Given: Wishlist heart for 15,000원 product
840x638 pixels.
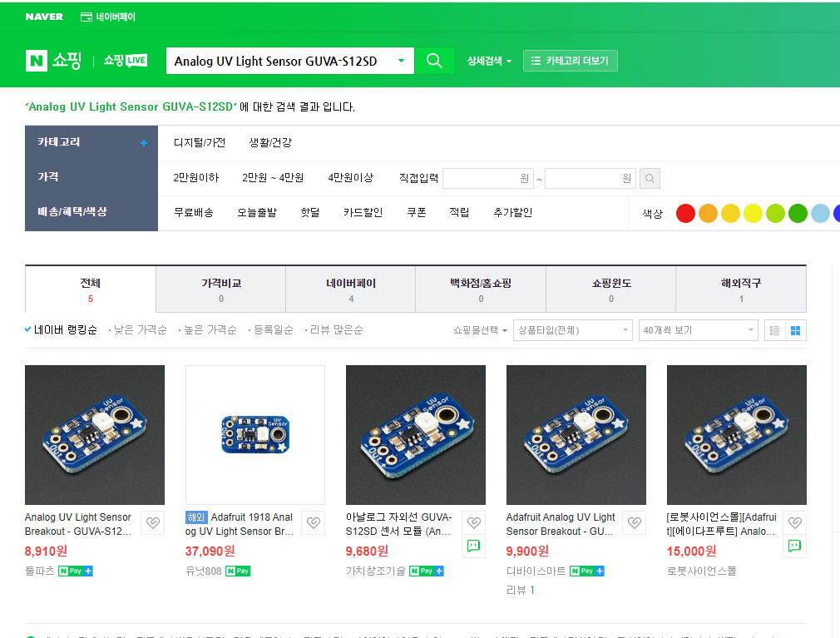Looking at the screenshot, I should 794,522.
